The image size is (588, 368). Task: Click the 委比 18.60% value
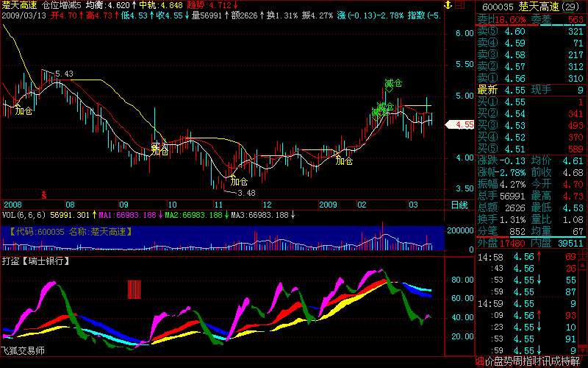(510, 20)
